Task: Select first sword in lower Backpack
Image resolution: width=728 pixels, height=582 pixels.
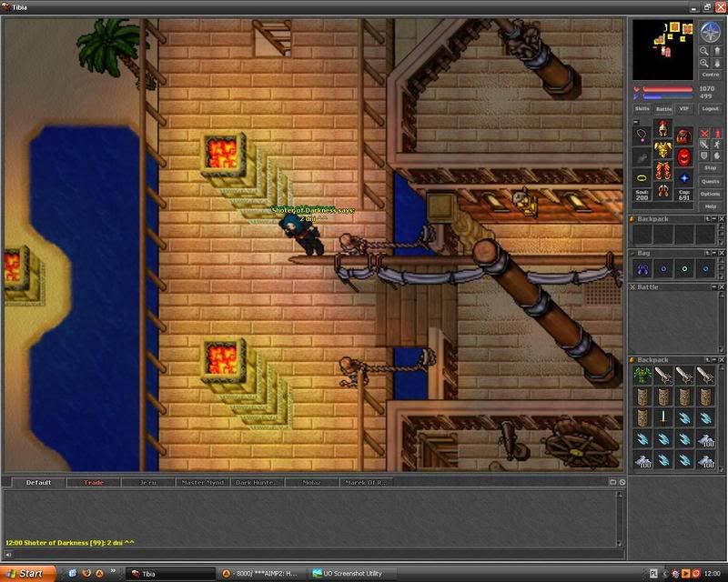Action: pos(663,375)
